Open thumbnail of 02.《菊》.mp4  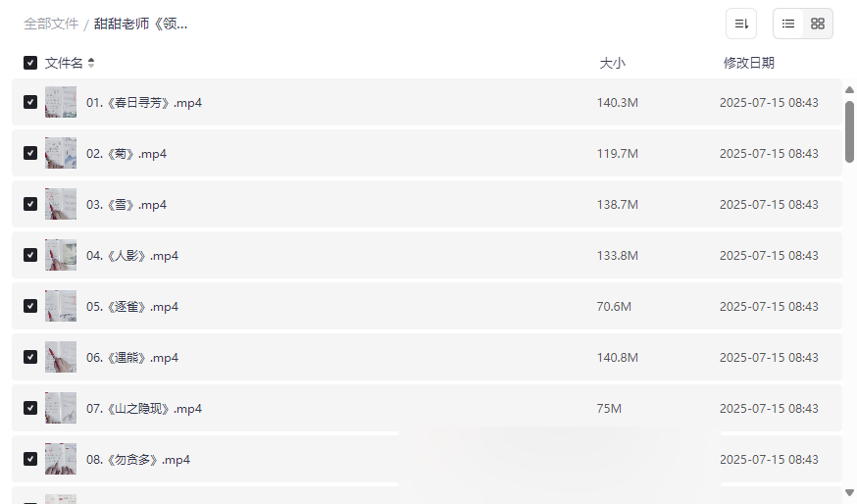[61, 153]
